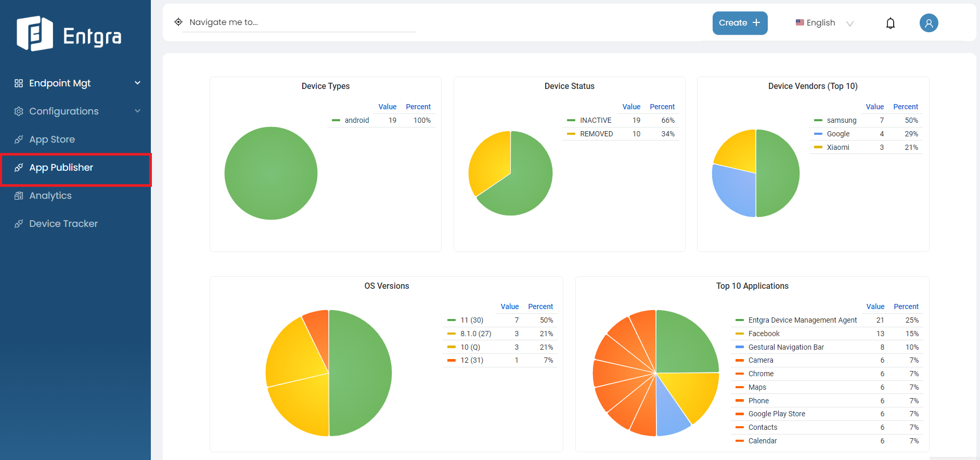This screenshot has width=980, height=460.
Task: Sort Device Status by Value header
Action: point(631,107)
